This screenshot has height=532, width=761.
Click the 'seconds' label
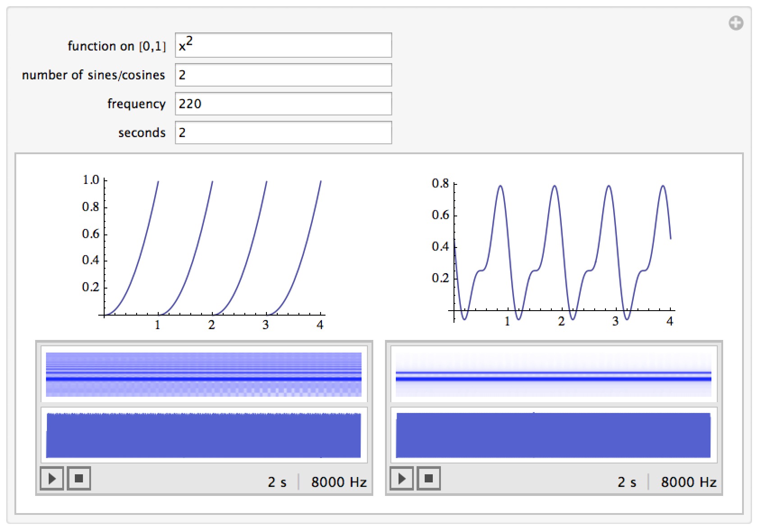[x=142, y=133]
